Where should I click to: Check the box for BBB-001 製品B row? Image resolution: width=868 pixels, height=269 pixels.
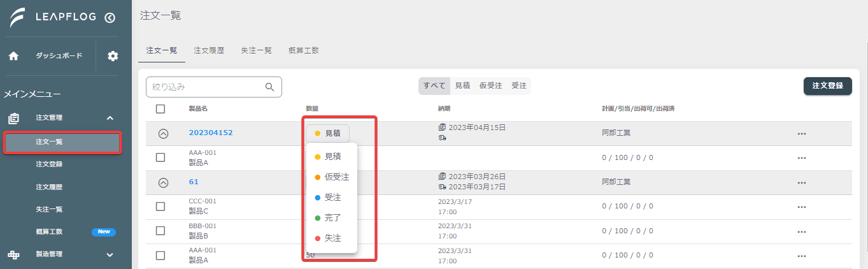point(160,231)
